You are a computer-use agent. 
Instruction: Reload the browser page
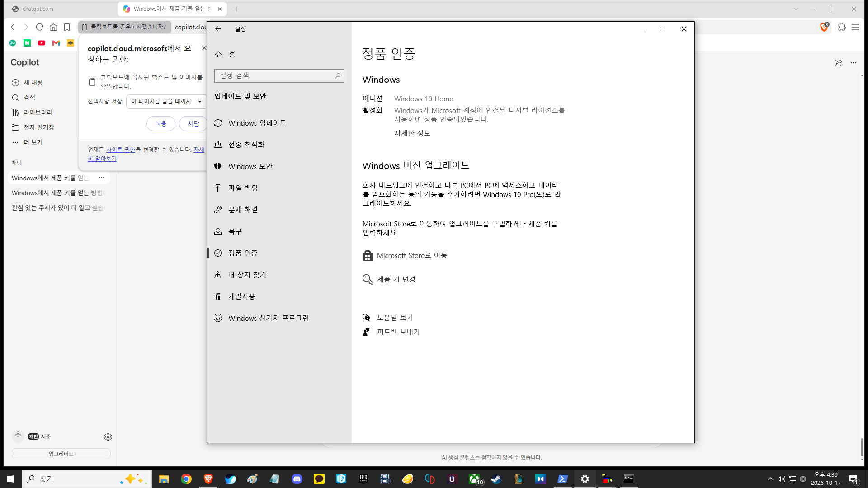tap(40, 27)
